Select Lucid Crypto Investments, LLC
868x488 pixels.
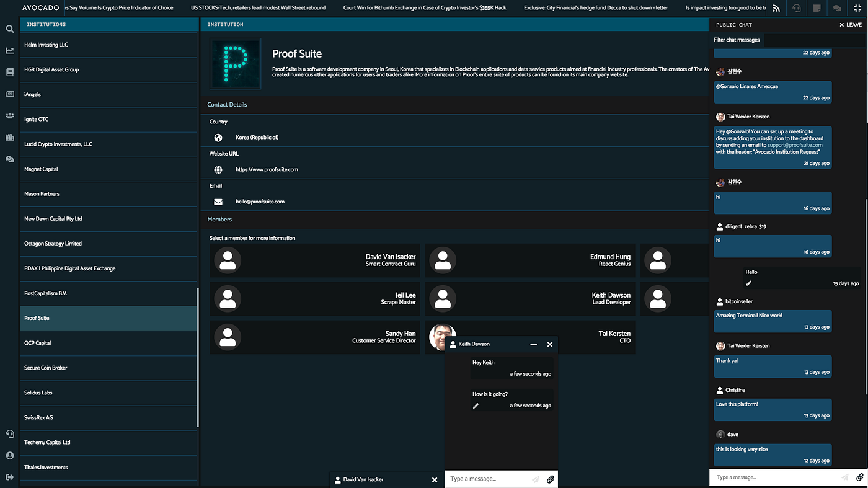coord(108,144)
